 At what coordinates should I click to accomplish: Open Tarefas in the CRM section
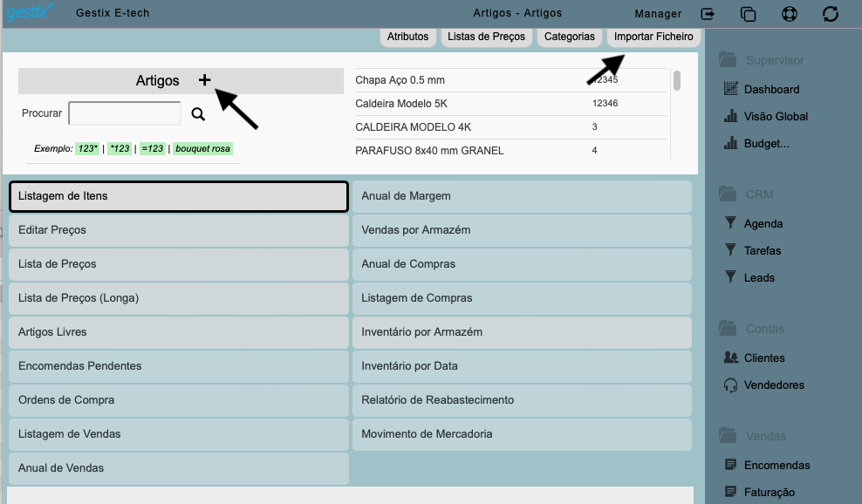pyautogui.click(x=753, y=250)
